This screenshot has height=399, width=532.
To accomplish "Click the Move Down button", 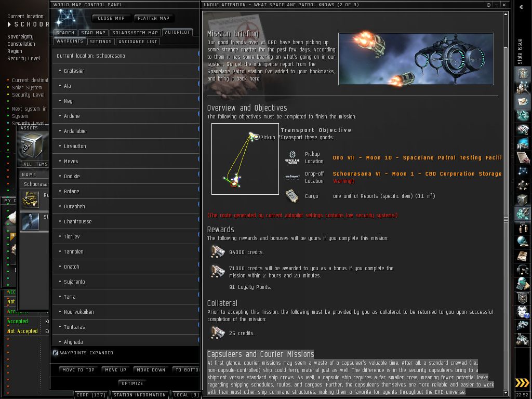I will coord(151,370).
